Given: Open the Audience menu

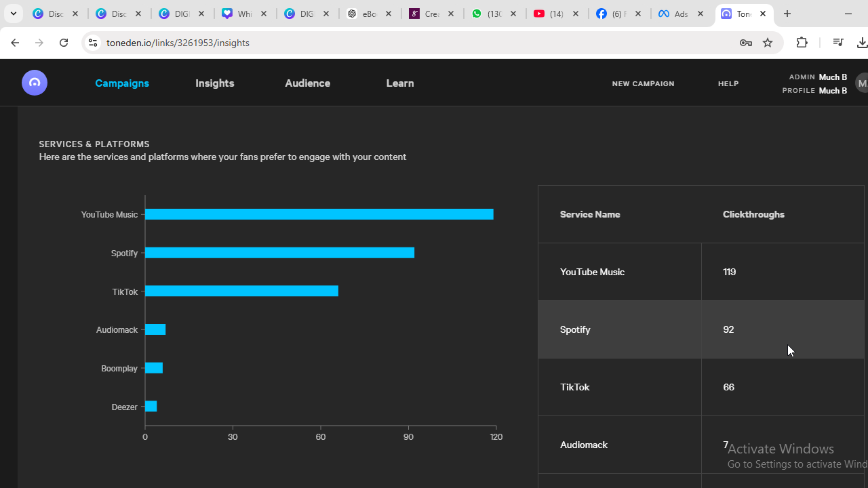Looking at the screenshot, I should [308, 83].
